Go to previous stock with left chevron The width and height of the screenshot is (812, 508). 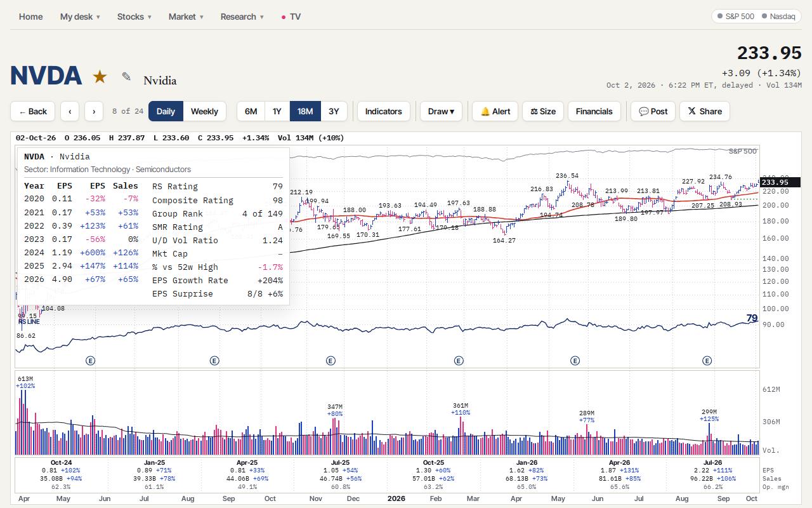click(x=70, y=111)
